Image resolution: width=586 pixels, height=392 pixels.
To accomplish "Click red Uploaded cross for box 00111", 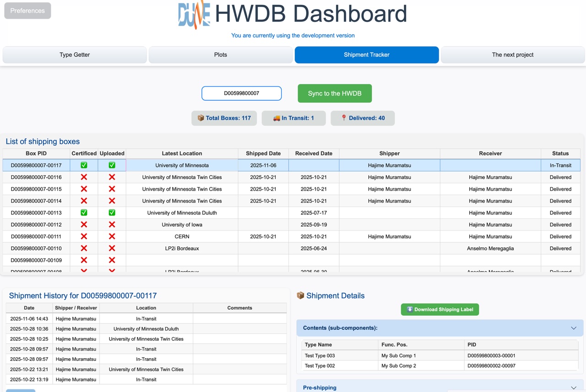I will 112,236.
